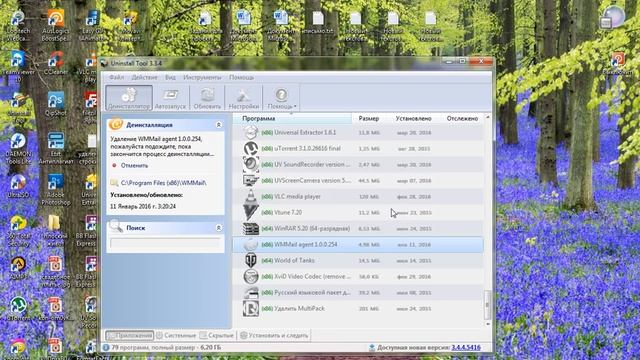Click the program list scroll down arrow

[488, 324]
